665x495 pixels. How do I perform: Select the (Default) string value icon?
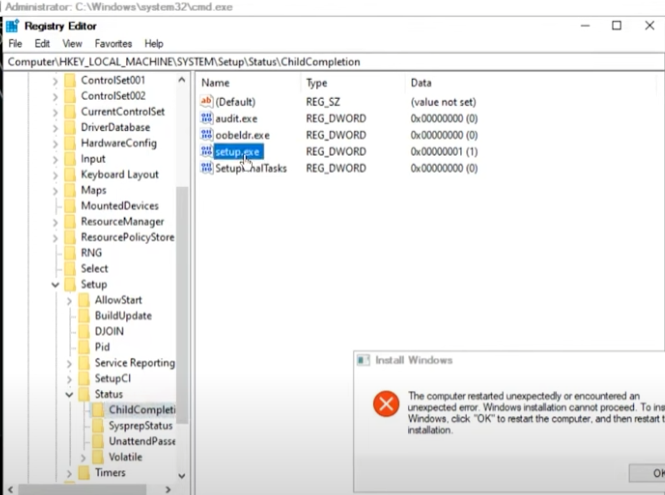(206, 102)
